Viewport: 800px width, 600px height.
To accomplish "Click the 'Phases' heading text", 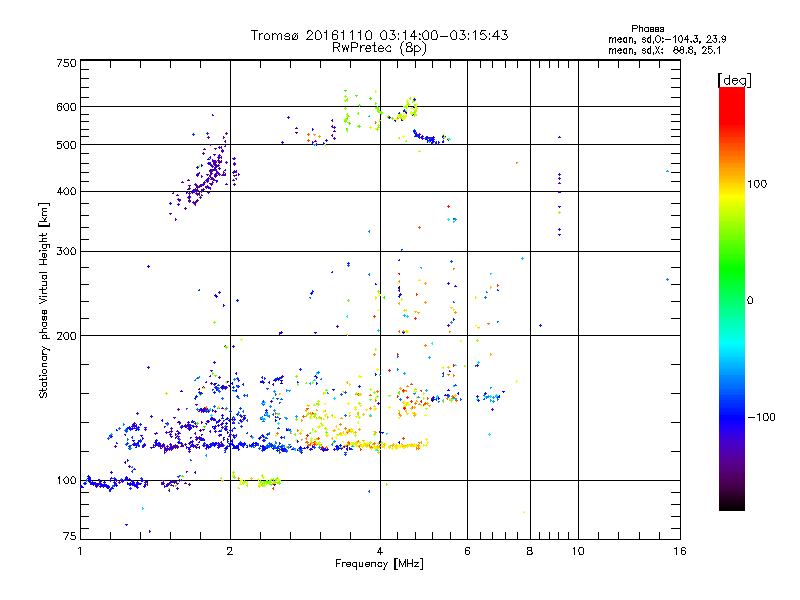I will pos(647,29).
